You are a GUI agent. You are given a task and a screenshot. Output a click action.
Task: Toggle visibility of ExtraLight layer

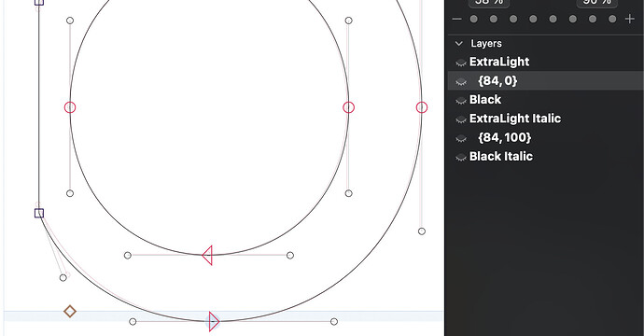point(461,63)
